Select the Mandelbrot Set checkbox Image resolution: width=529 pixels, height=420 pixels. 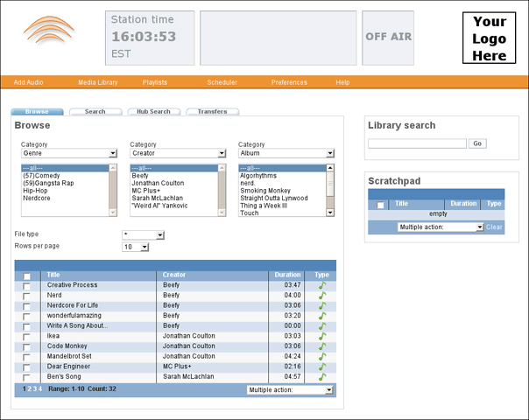click(x=26, y=357)
